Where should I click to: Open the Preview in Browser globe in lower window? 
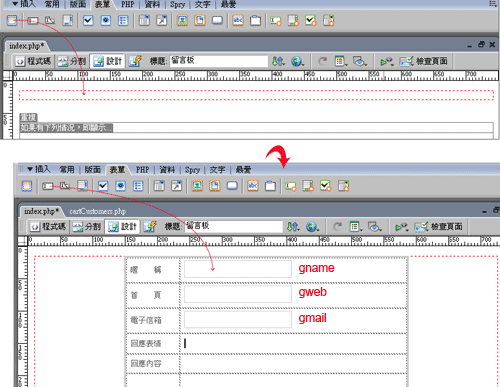(312, 227)
